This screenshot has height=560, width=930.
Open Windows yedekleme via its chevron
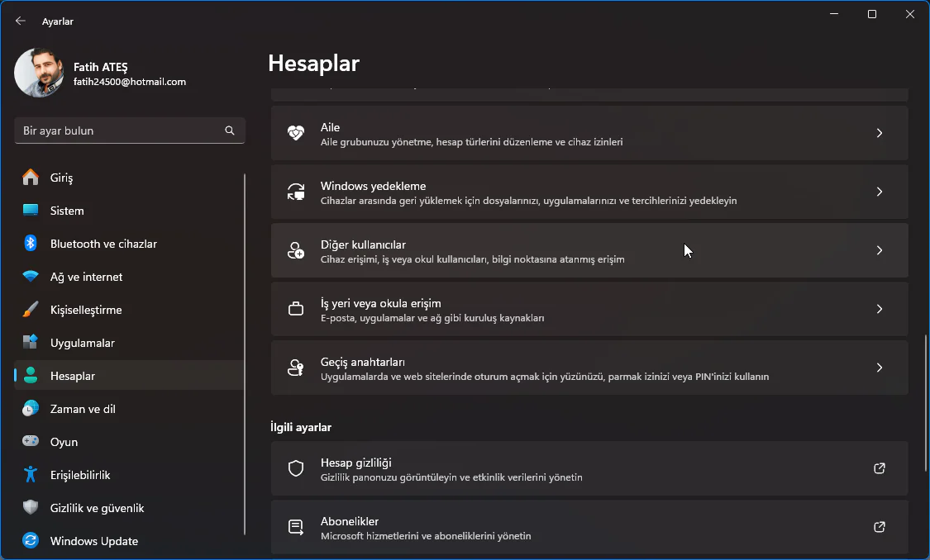[x=879, y=192]
